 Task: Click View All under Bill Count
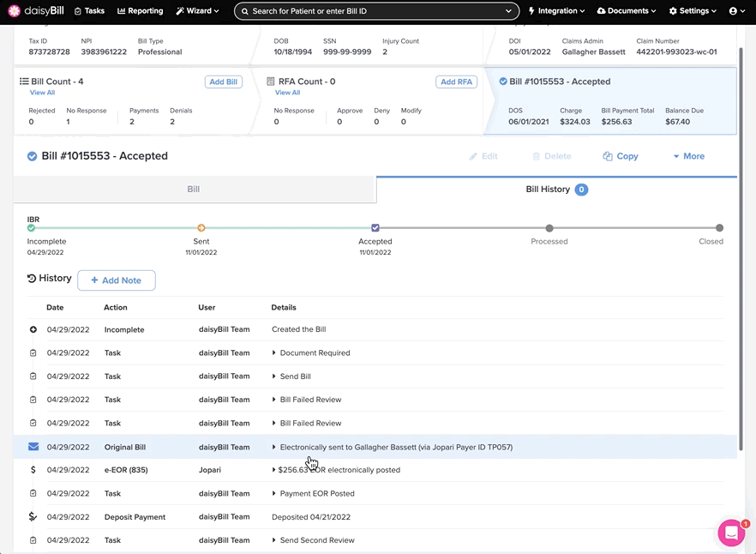42,93
